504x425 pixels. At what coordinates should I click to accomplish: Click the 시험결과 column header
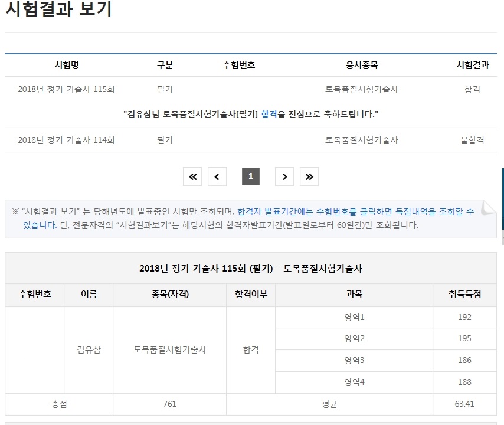472,66
